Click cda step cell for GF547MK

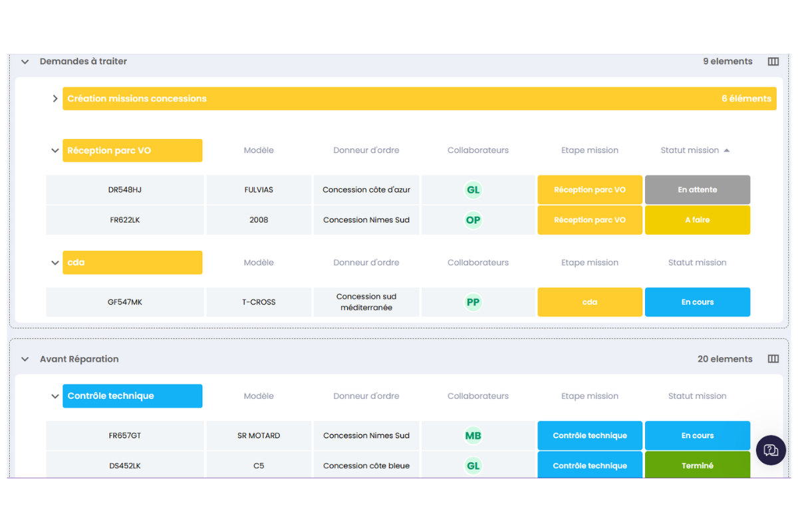click(x=590, y=302)
